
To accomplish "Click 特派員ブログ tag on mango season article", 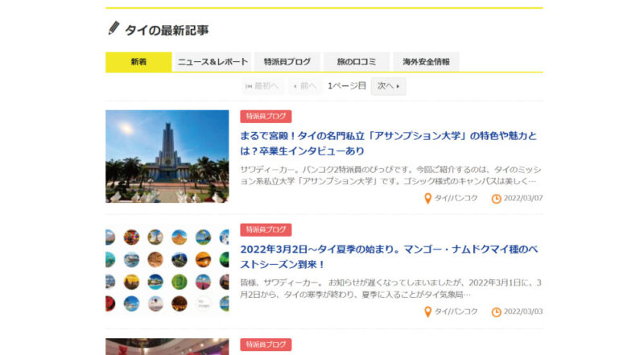I will click(266, 229).
